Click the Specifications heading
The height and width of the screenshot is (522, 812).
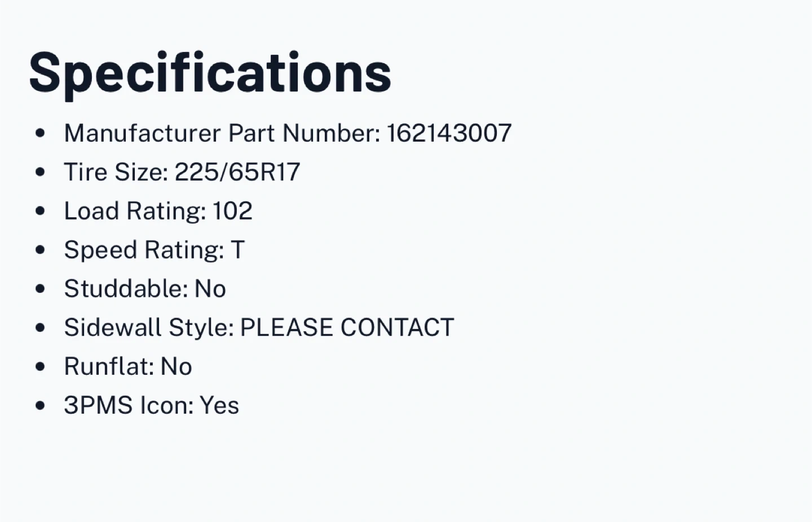pyautogui.click(x=210, y=74)
